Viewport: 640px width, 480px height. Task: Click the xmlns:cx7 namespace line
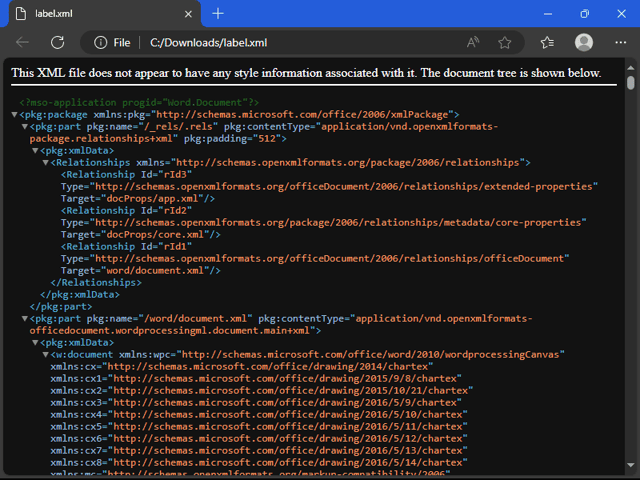pyautogui.click(x=259, y=450)
